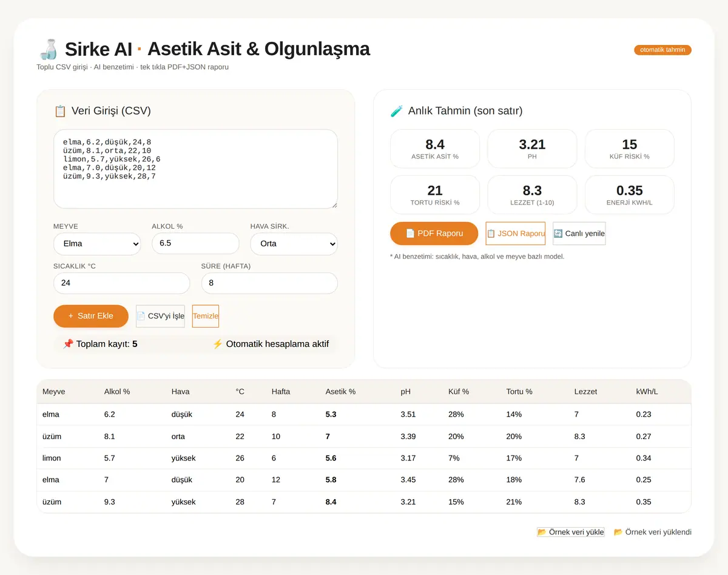Screen dimensions: 728x575
Task: Click the AI benzetimi footnote text
Action: click(x=477, y=257)
